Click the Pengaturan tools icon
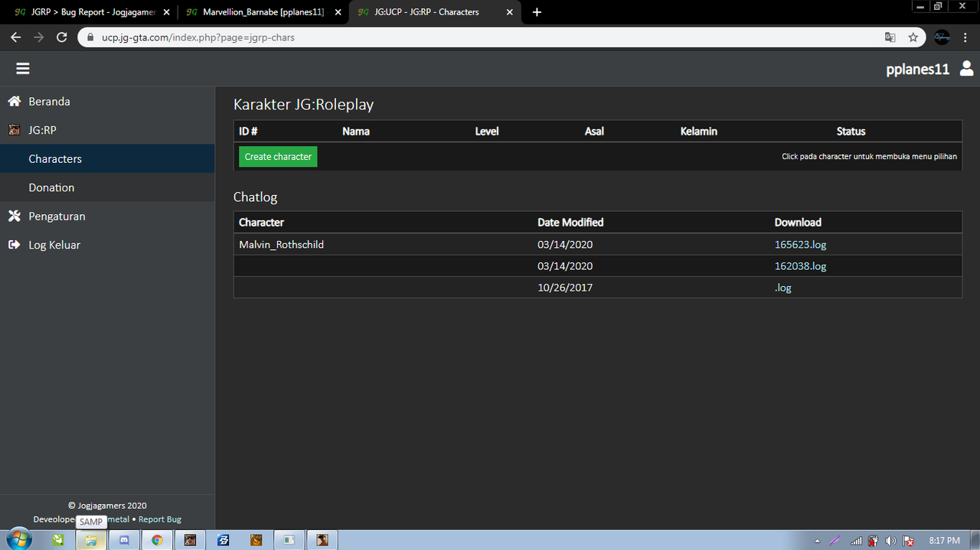This screenshot has width=980, height=550. tap(14, 216)
